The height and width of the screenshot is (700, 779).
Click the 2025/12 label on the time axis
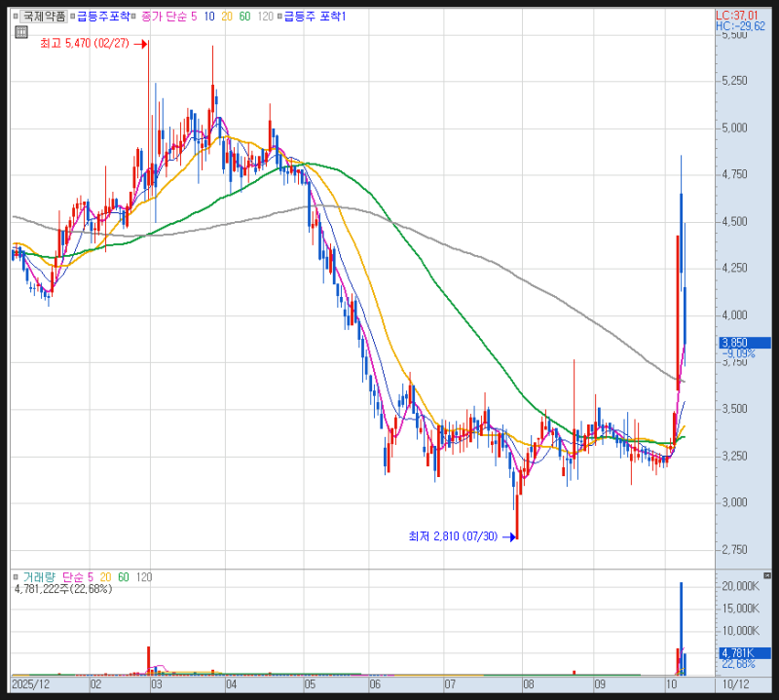(31, 684)
